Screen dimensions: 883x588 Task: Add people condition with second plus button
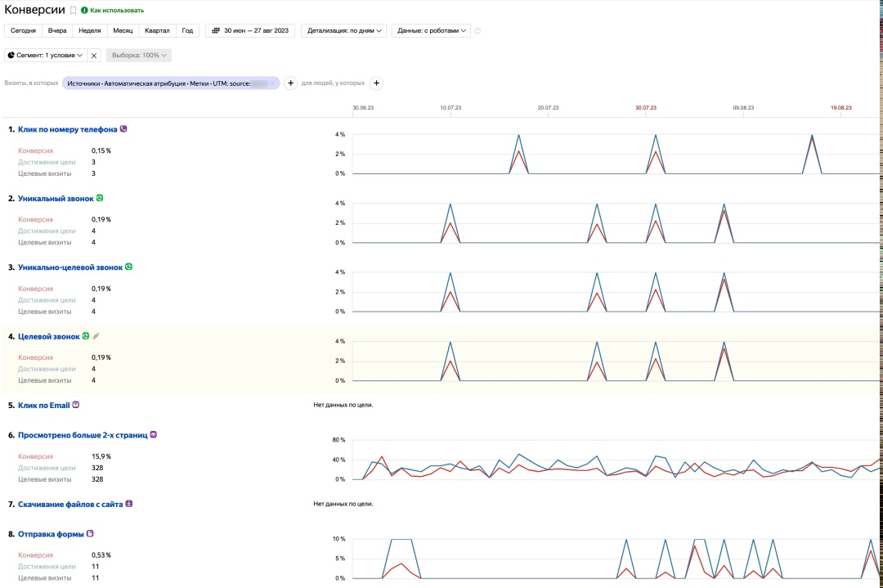point(376,83)
